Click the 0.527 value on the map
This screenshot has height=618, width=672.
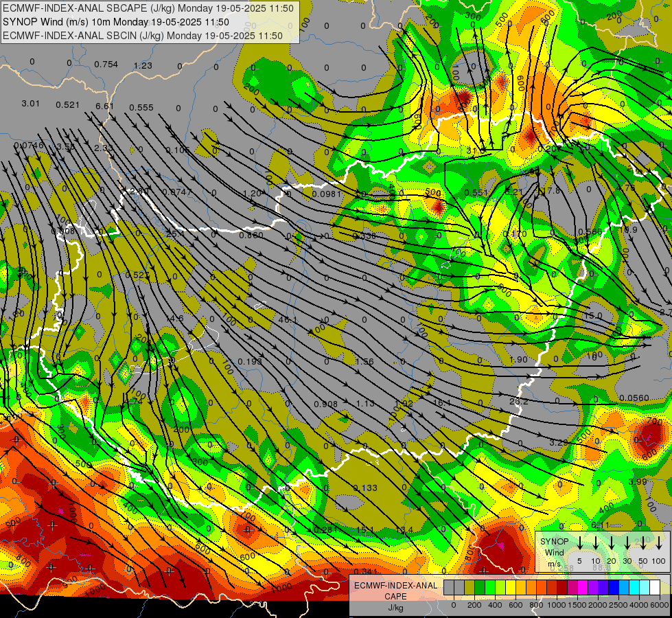(x=137, y=275)
